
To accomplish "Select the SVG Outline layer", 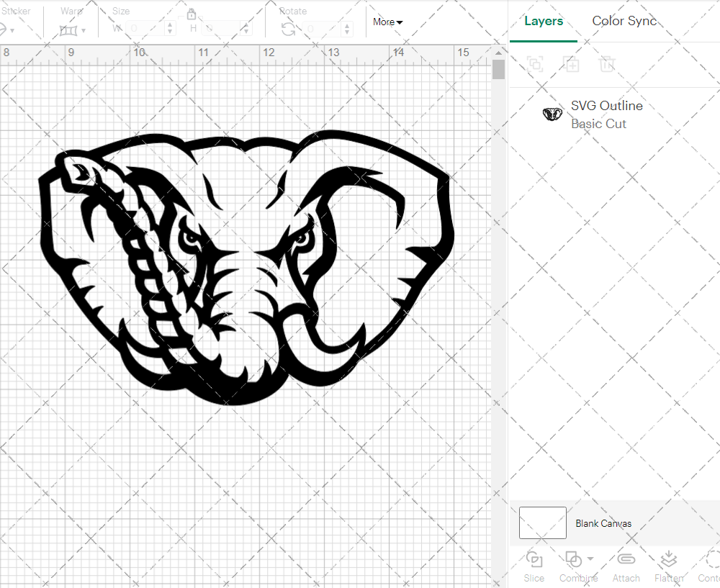I will pyautogui.click(x=607, y=106).
